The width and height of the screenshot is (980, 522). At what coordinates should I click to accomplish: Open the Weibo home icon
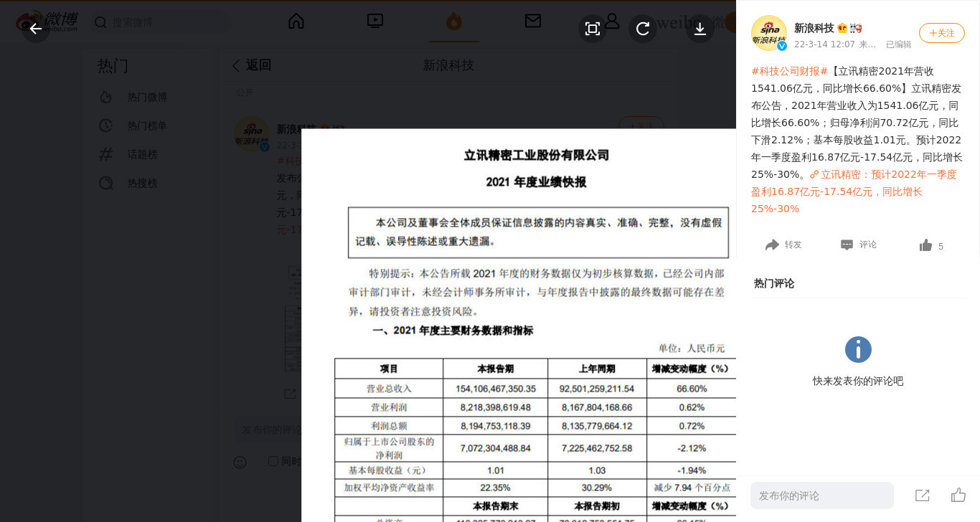pos(296,21)
